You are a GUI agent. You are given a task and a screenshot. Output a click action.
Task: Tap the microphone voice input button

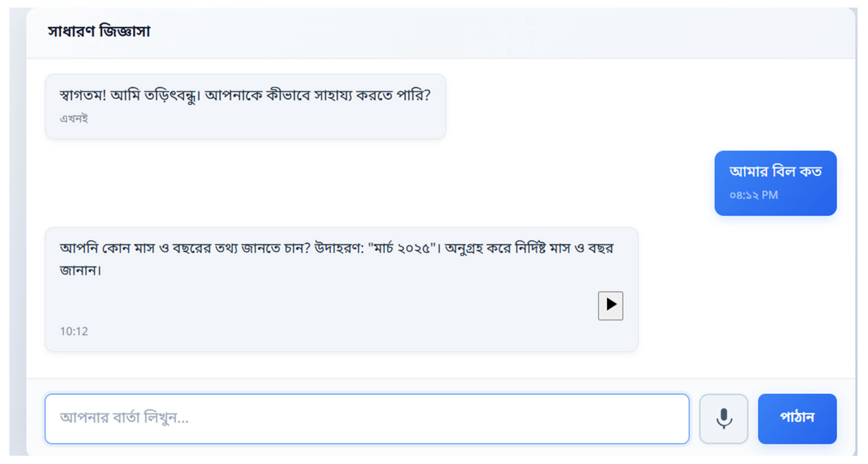point(723,419)
